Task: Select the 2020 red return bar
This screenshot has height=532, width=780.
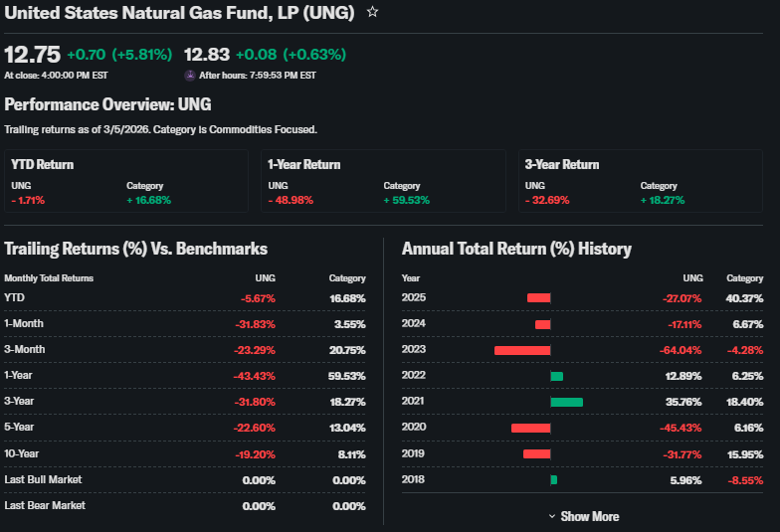Action: tap(530, 428)
